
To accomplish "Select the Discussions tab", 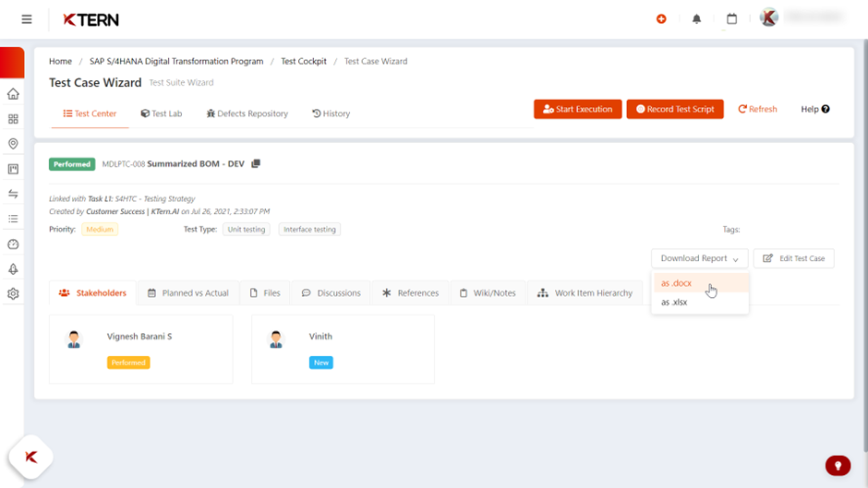I will [x=331, y=292].
